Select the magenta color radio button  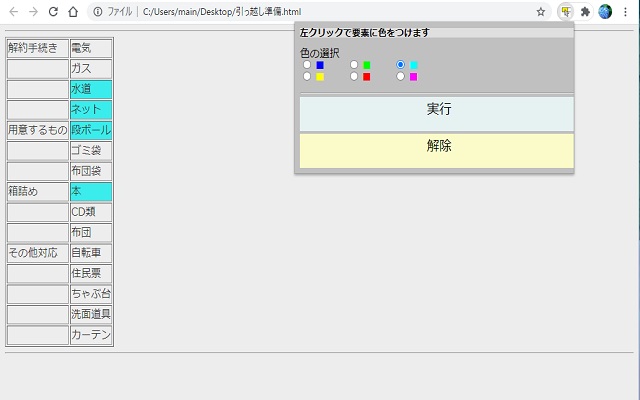pos(400,76)
